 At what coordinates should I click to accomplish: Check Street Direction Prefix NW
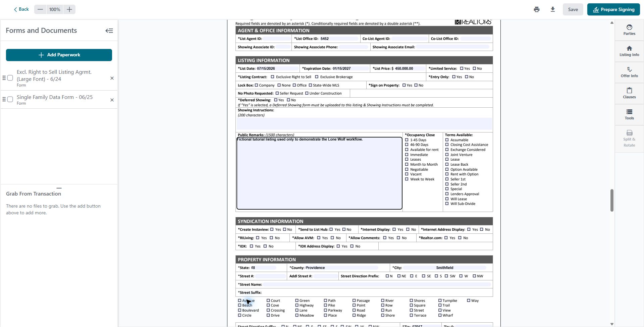[x=474, y=276]
